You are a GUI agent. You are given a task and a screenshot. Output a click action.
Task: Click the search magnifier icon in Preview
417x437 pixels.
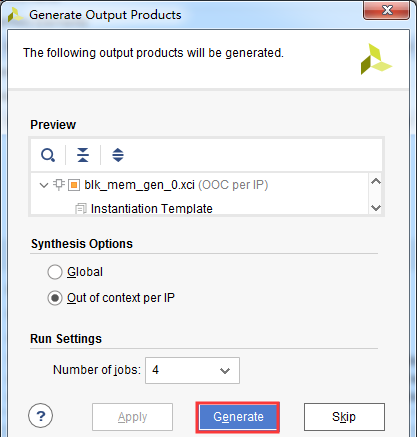[48, 155]
